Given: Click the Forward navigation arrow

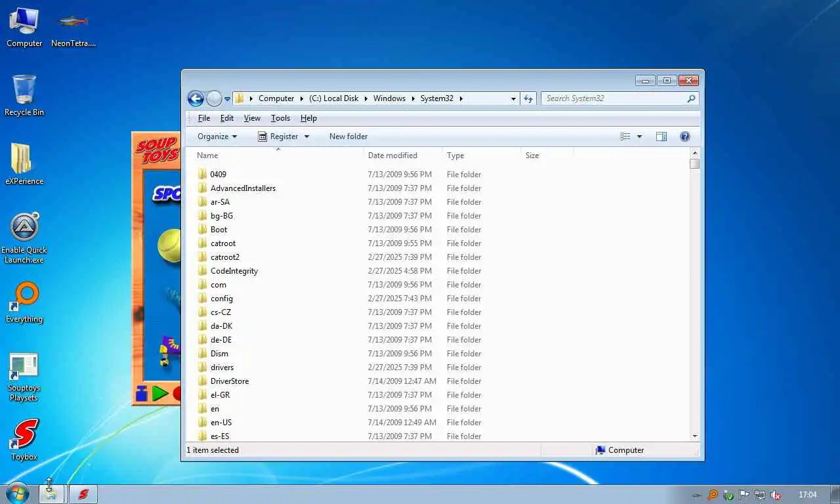Looking at the screenshot, I should [214, 98].
